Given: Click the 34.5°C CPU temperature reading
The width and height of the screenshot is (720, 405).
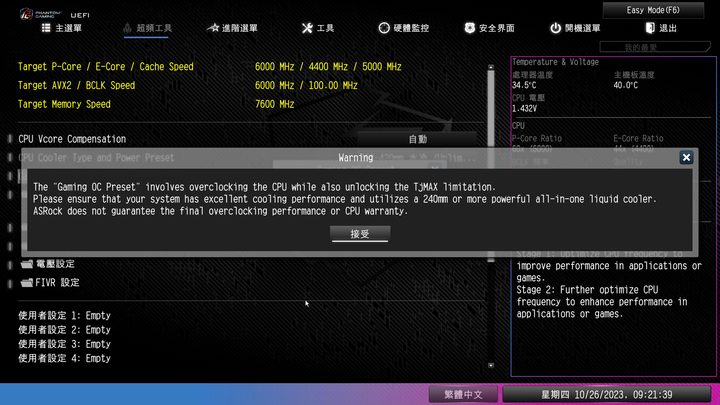Looking at the screenshot, I should (524, 85).
